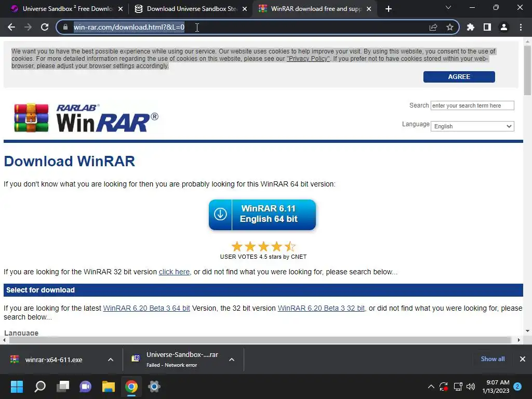Close the Download Universe Sandbox Steam tab
This screenshot has height=399, width=532.
pyautogui.click(x=245, y=9)
